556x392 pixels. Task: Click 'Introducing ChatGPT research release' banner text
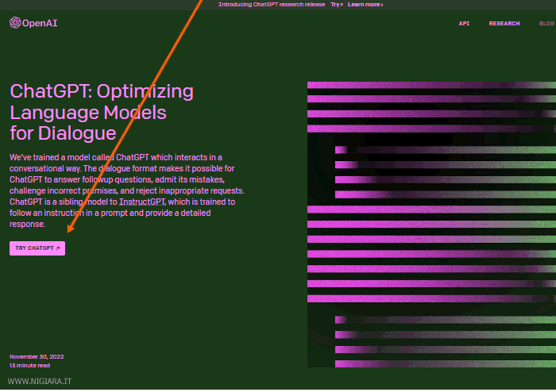tap(272, 5)
